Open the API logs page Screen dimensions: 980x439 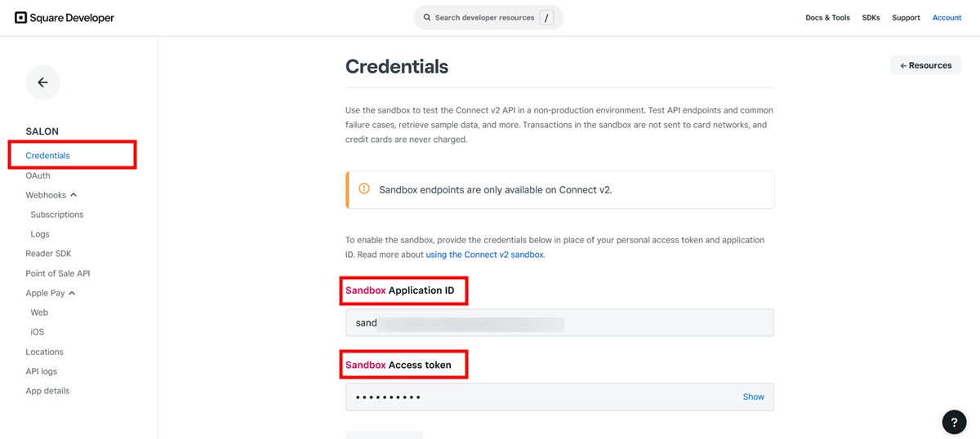42,371
